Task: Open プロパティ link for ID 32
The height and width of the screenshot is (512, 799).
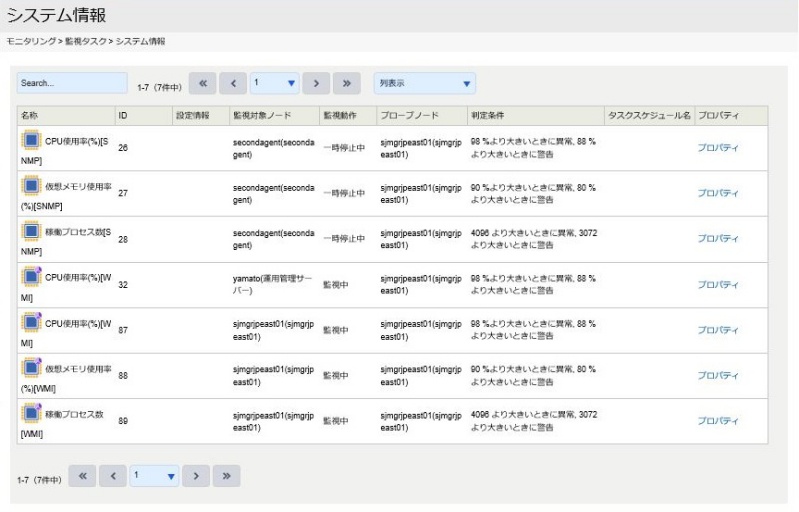Action: pos(717,284)
